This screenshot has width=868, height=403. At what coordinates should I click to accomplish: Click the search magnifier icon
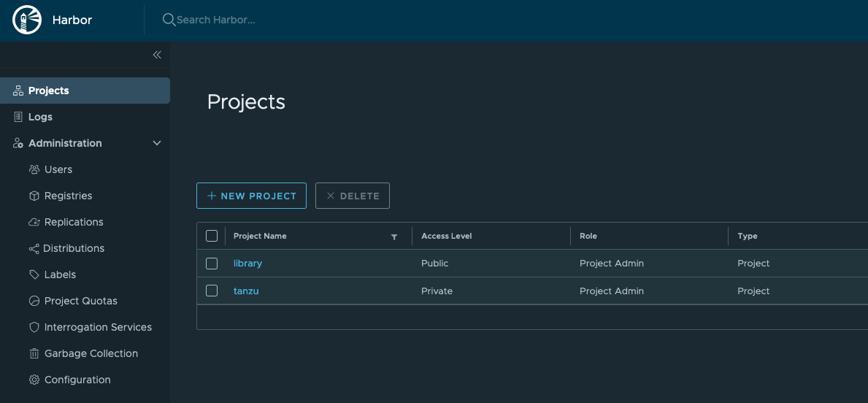pyautogui.click(x=169, y=20)
